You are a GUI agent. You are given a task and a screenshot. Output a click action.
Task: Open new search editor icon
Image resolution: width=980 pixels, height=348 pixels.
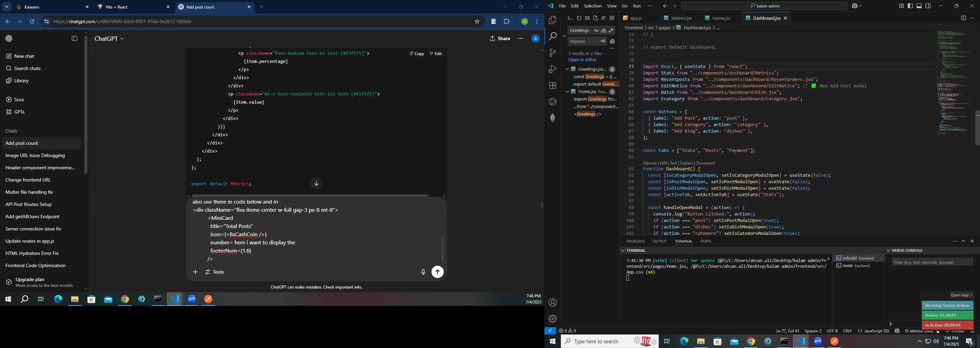click(x=595, y=18)
